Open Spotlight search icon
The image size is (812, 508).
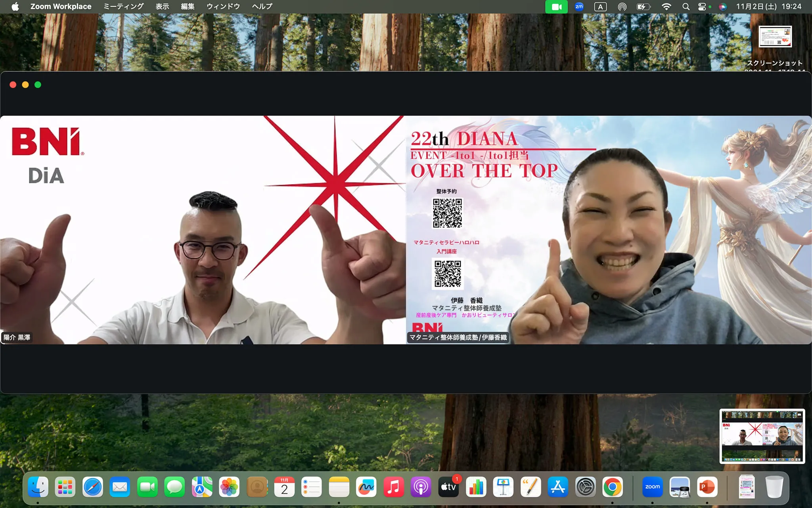click(x=686, y=7)
